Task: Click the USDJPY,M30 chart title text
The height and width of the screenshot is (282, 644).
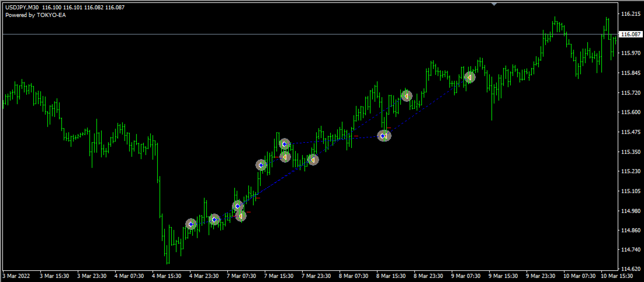Action: tap(23, 8)
